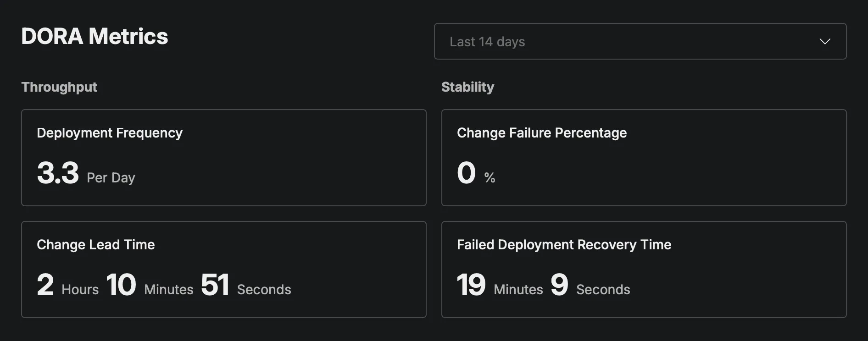Screen dimensions: 868x341
Task: Click the 0 % failure value
Action: (x=475, y=174)
